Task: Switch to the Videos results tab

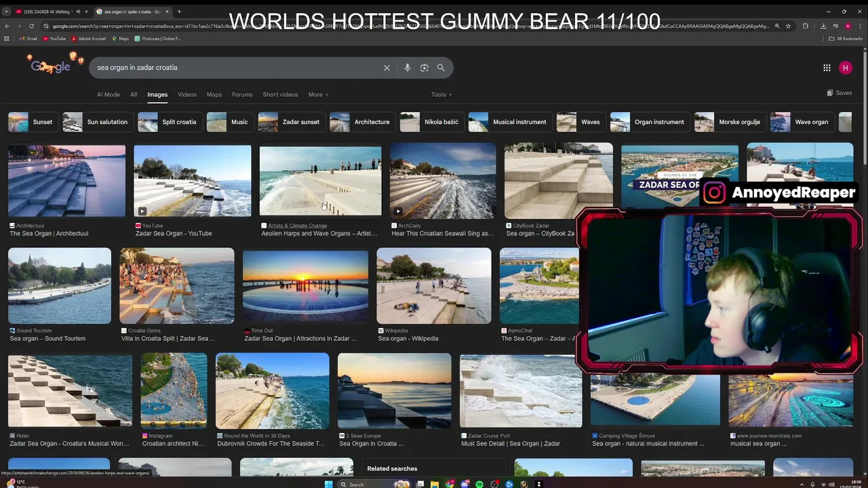Action: tap(187, 95)
